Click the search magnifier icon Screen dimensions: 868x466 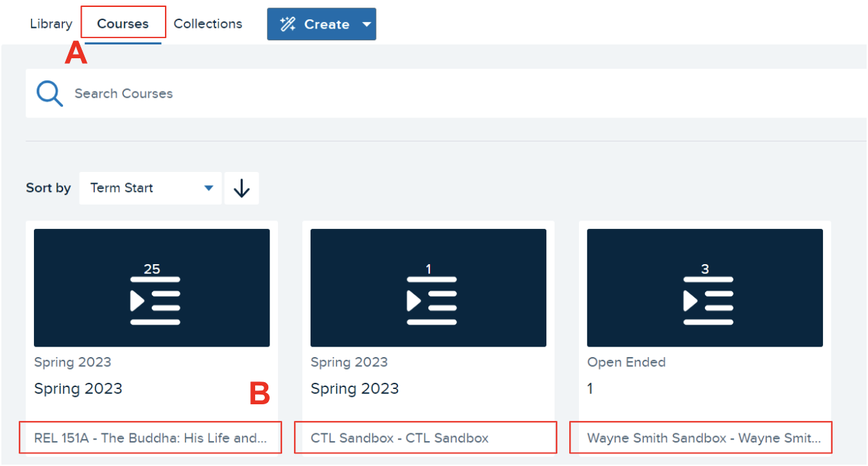point(49,93)
